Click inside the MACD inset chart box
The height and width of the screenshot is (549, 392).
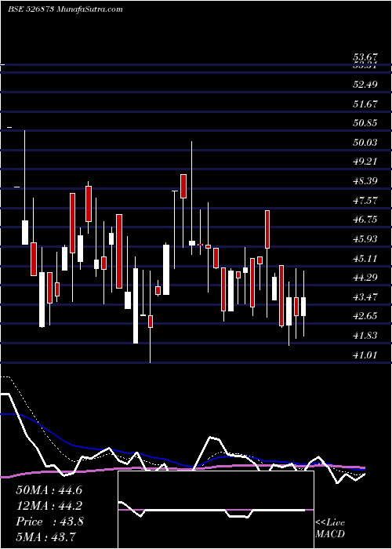[216, 510]
